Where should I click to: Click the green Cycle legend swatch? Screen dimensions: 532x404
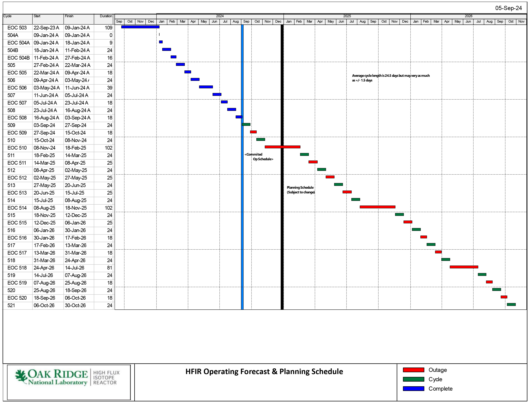tap(413, 379)
